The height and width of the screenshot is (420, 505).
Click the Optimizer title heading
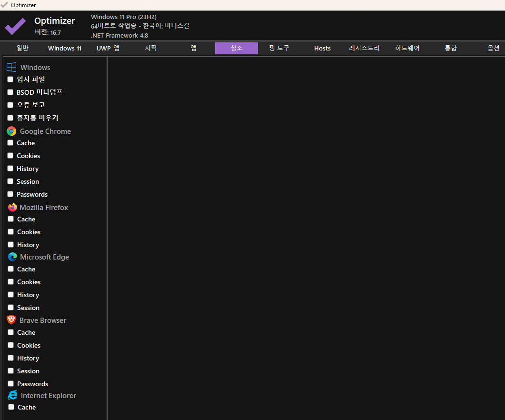54,20
